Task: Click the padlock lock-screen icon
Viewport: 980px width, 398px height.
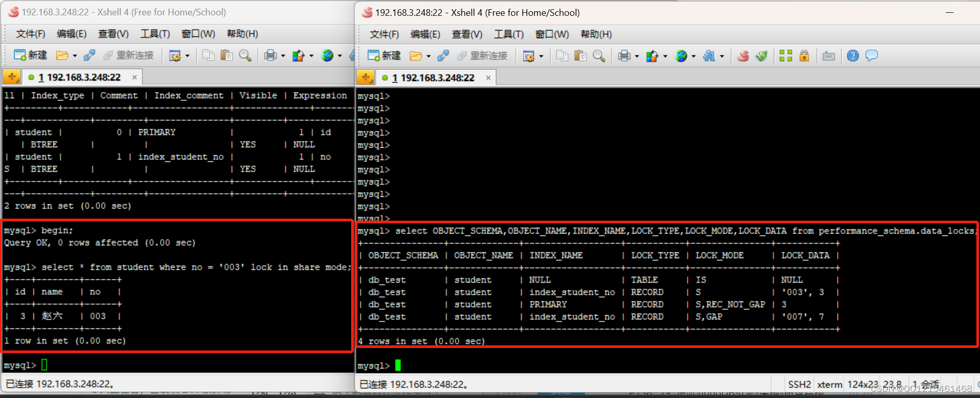Action: (804, 56)
